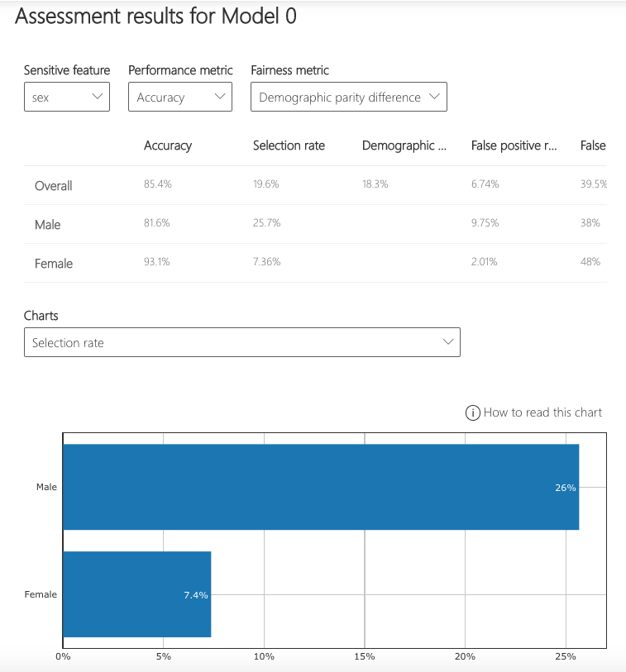Click Female false positive rate 2.01%

pyautogui.click(x=484, y=261)
